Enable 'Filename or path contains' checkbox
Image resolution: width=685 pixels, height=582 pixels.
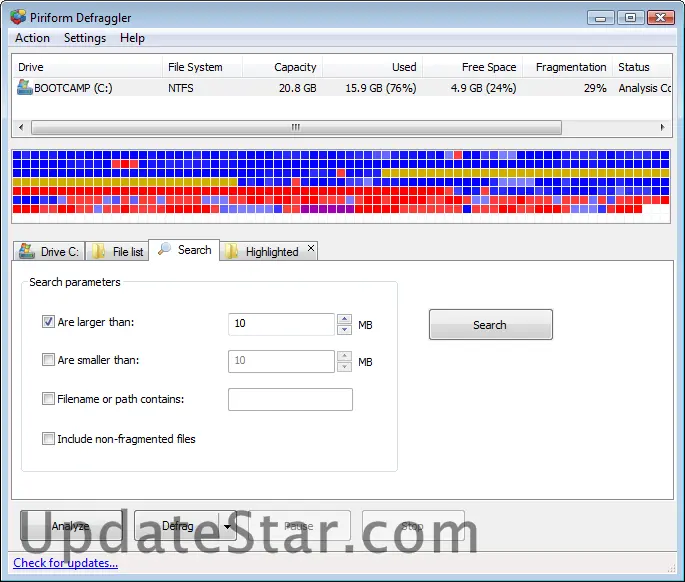click(48, 398)
